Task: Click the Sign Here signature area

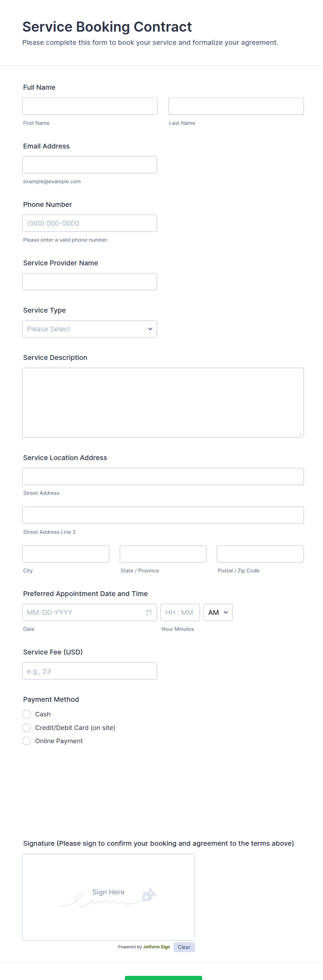Action: (109, 897)
